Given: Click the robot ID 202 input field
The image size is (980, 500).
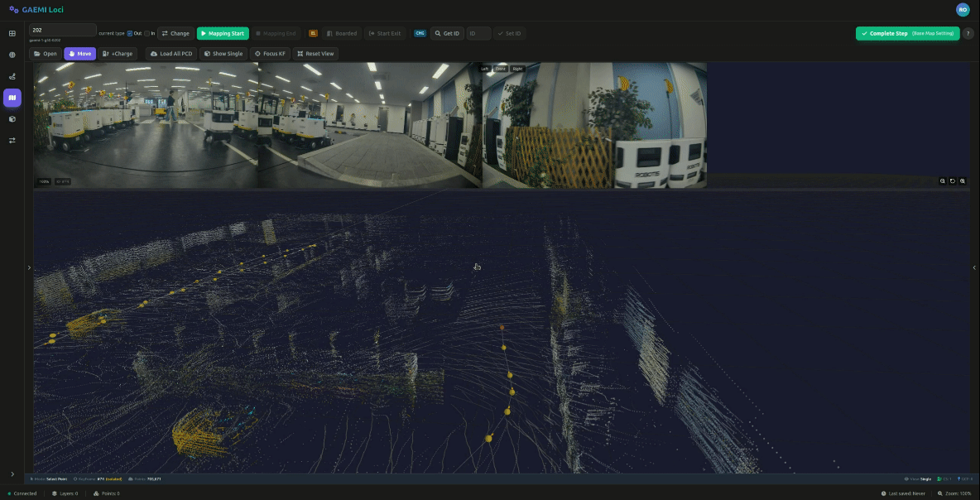Looking at the screenshot, I should (62, 30).
